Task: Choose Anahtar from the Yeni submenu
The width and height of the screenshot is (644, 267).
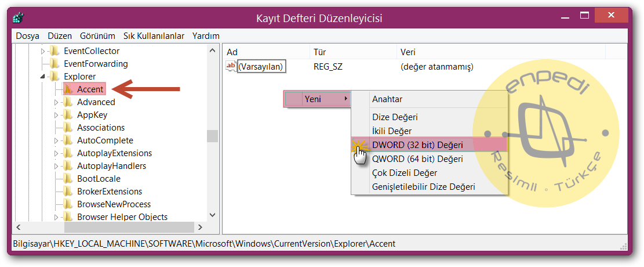Action: (429, 99)
